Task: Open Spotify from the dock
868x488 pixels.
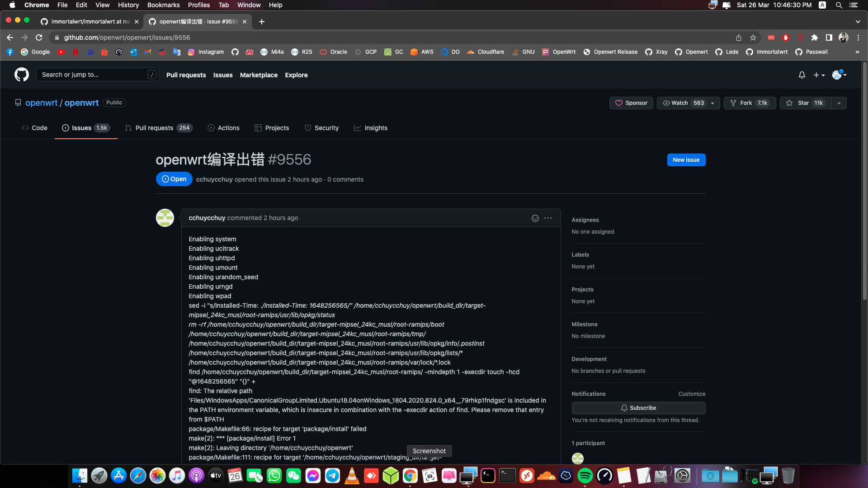Action: (585, 475)
